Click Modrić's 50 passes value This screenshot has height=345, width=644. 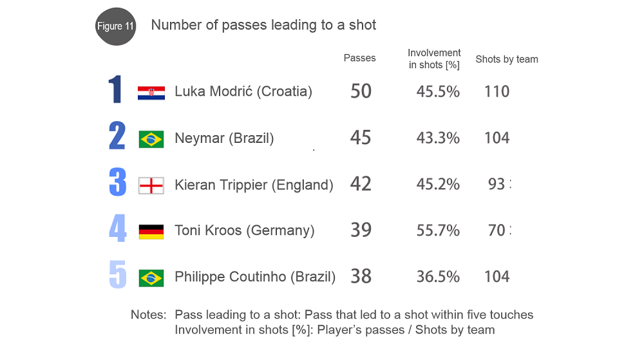coord(361,91)
